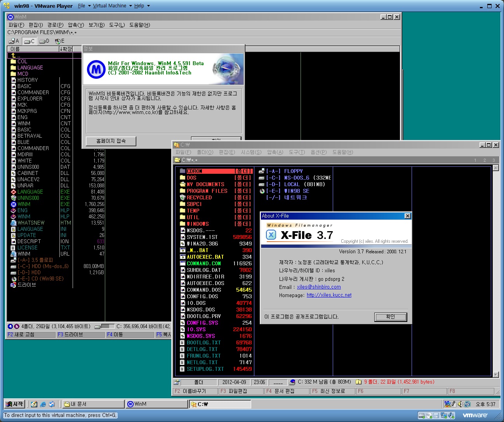Select UNINS000.EXE icon in WinM list

tap(14, 198)
